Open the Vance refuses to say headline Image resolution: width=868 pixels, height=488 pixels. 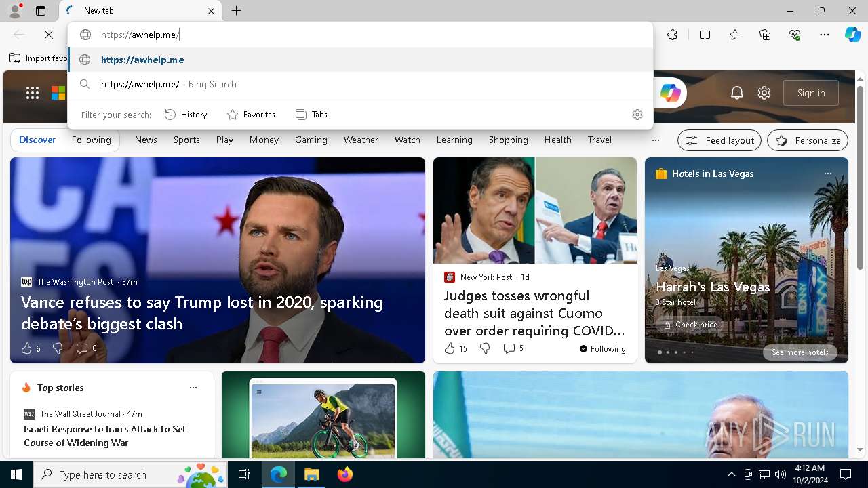point(202,312)
